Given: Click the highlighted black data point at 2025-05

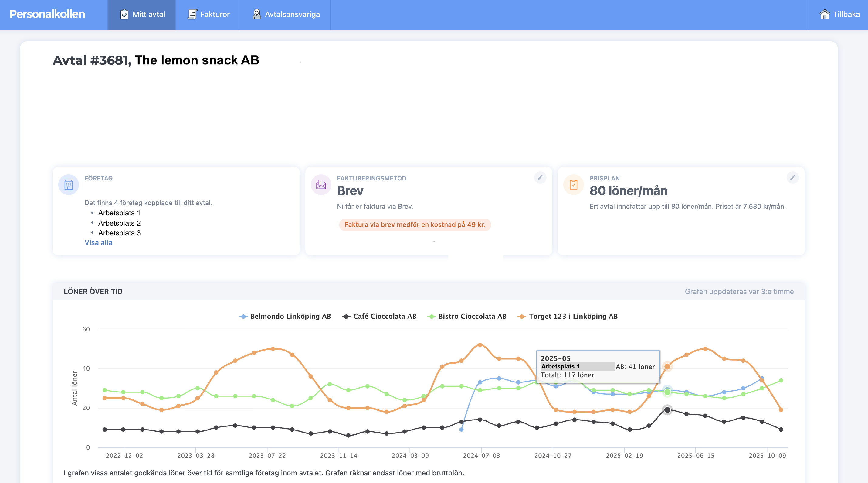Looking at the screenshot, I should pyautogui.click(x=667, y=410).
